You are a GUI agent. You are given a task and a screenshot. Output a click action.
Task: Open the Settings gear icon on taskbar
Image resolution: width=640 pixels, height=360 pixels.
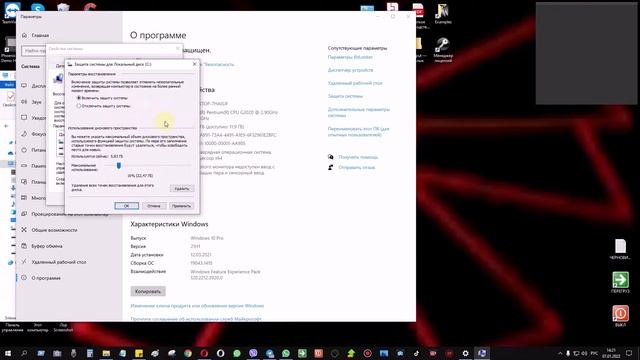[x=465, y=353]
